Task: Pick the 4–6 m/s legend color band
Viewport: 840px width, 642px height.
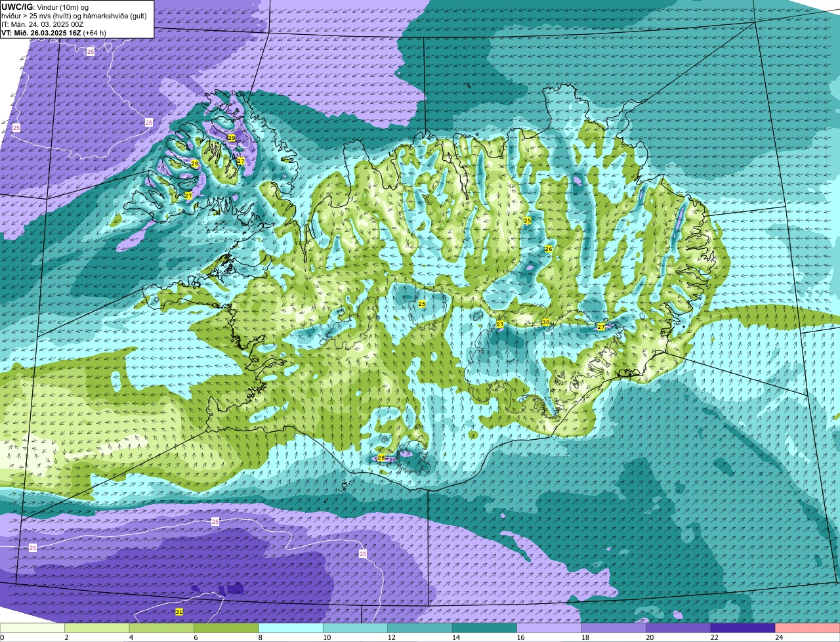Action: 161,628
